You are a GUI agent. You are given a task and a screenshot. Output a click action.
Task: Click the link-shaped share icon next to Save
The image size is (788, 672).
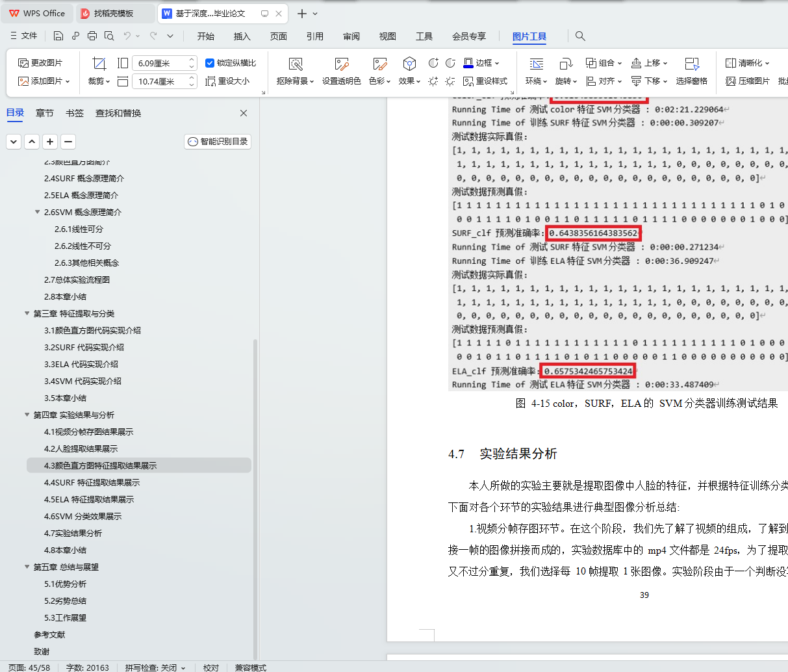point(75,36)
